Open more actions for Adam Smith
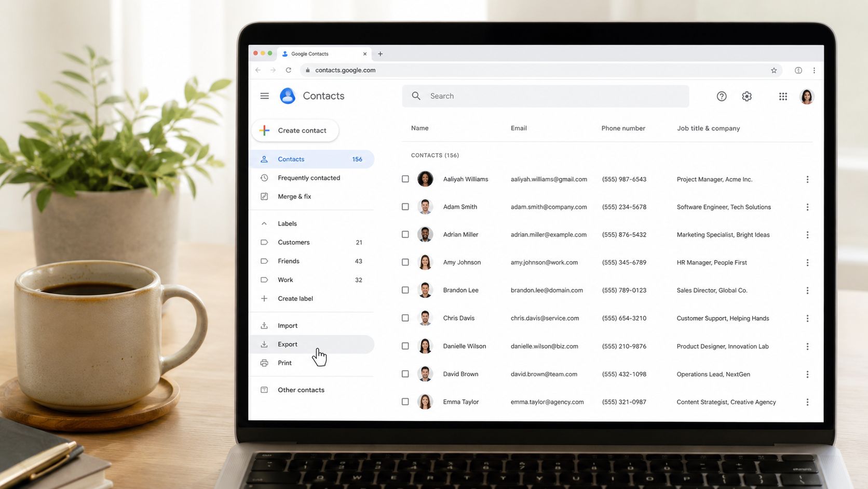The width and height of the screenshot is (868, 489). pos(807,207)
